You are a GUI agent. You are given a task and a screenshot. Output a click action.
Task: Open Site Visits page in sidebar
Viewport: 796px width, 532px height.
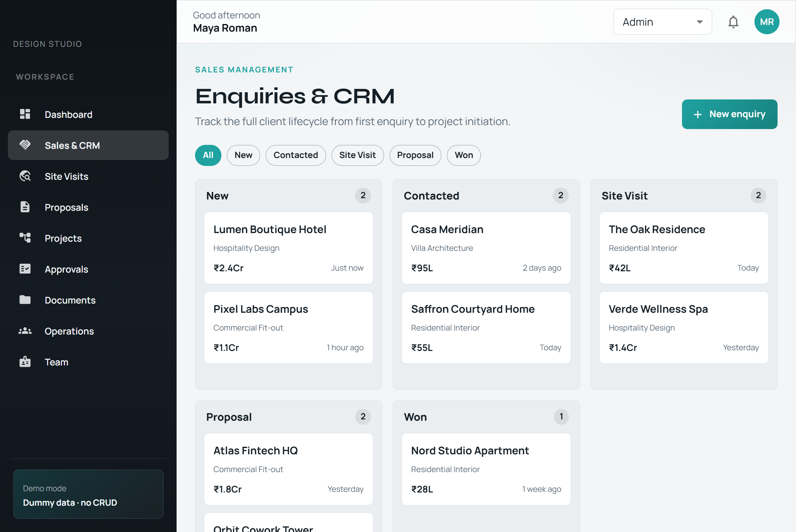click(88, 176)
